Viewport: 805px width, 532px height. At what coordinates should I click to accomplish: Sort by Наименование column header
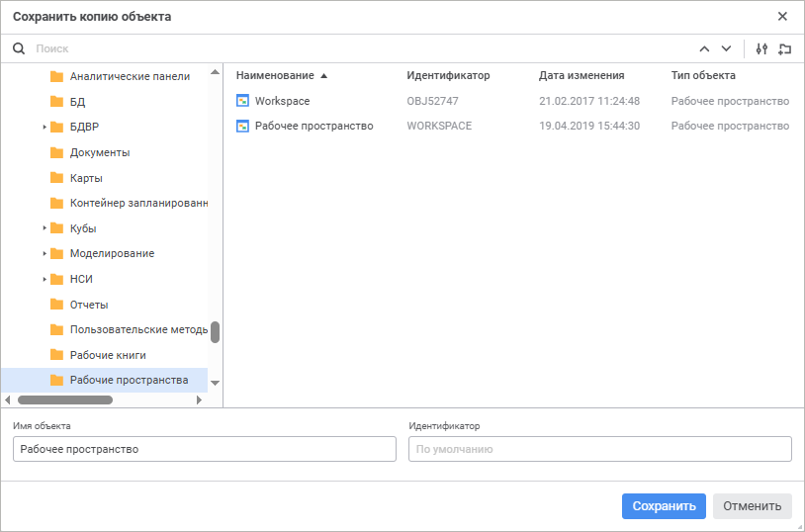[x=275, y=75]
